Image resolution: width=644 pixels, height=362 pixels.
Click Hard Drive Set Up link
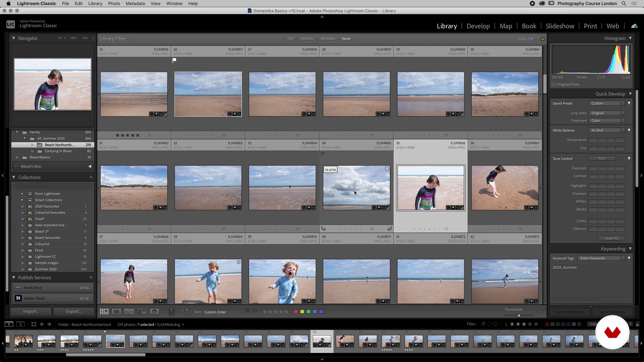pos(85,288)
